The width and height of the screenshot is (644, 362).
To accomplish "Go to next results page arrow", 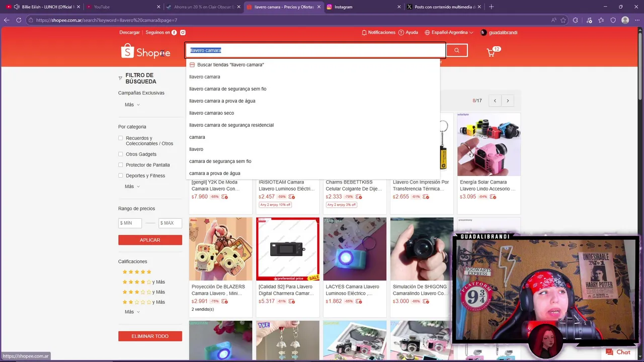I will point(508,101).
